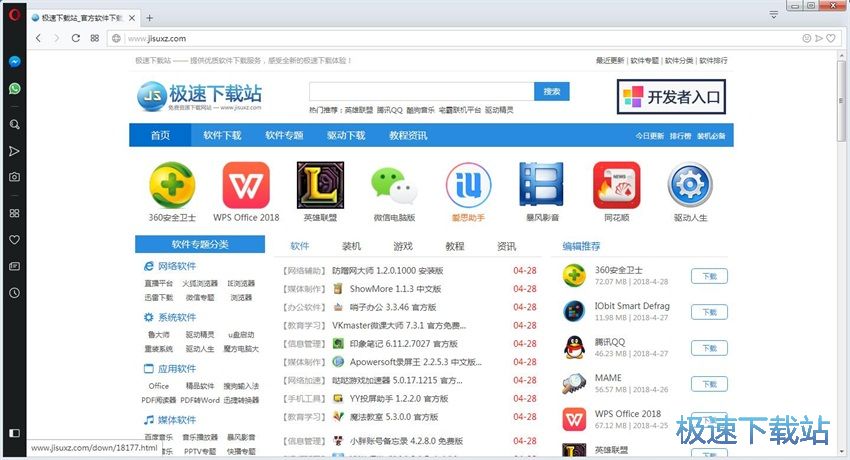Click 最近更新 link in the top bar
Image resolution: width=850 pixels, height=460 pixels.
click(610, 61)
